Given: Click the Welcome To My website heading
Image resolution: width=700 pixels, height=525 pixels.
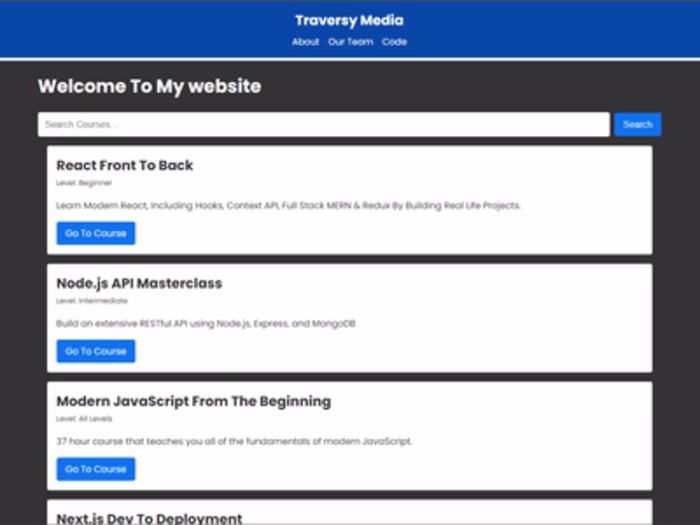Looking at the screenshot, I should [150, 86].
